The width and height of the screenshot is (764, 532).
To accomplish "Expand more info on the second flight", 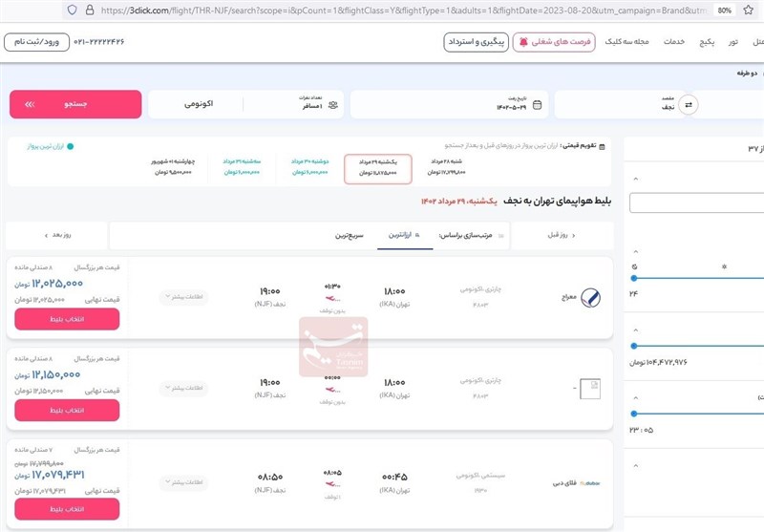I will (183, 389).
